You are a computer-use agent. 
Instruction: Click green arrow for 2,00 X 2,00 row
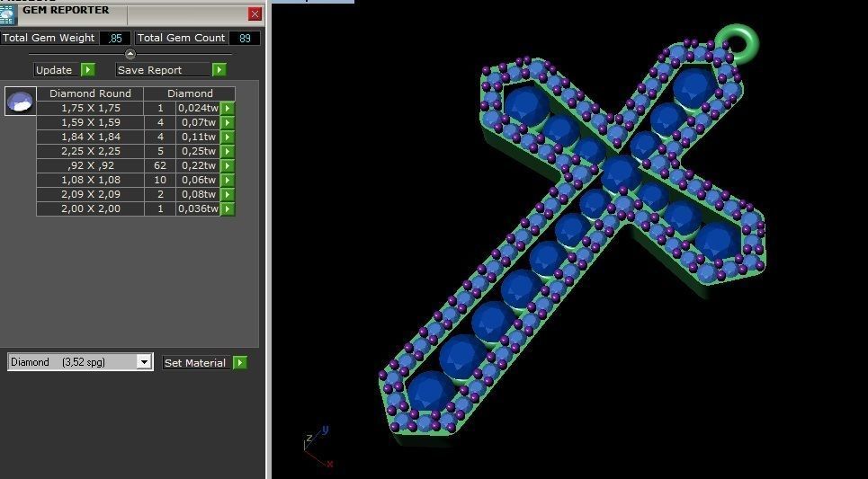(228, 208)
